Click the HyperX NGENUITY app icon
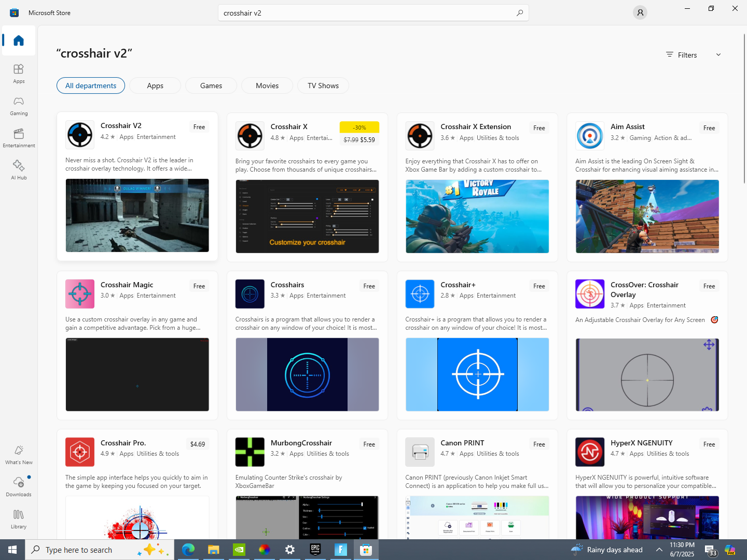Image resolution: width=747 pixels, height=560 pixels. click(x=590, y=452)
